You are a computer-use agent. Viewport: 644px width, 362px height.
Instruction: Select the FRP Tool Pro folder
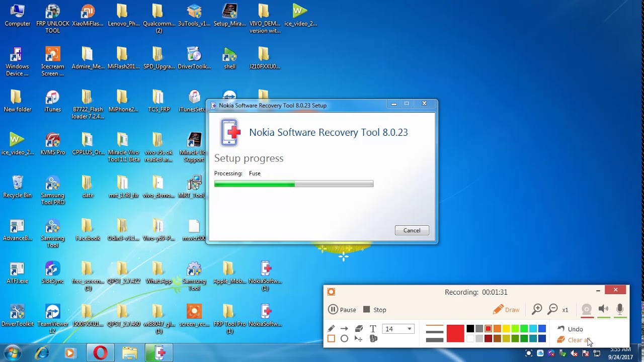point(229,318)
